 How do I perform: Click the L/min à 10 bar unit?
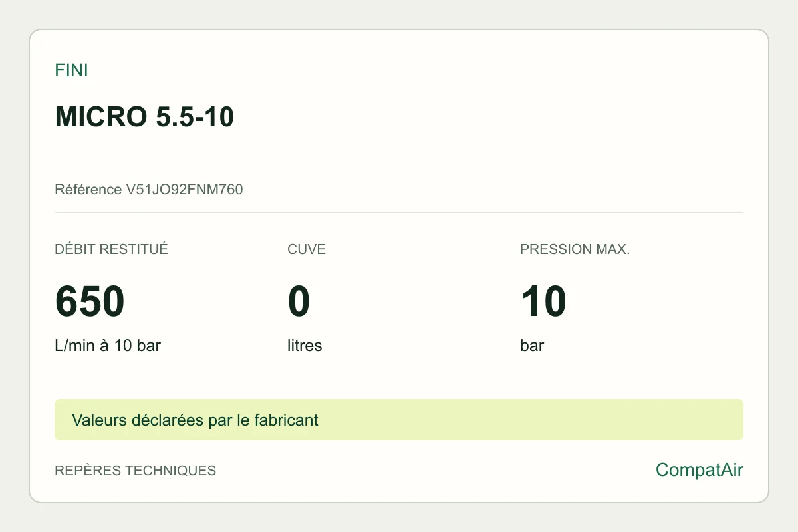pos(108,346)
